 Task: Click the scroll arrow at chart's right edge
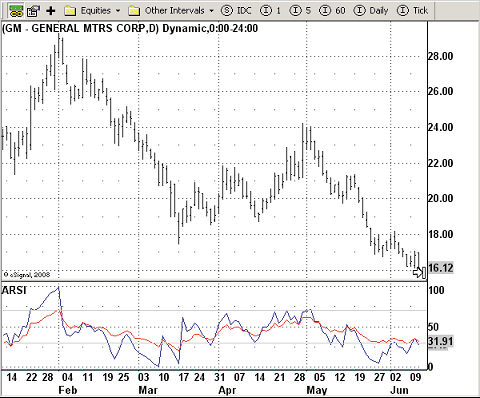pos(419,273)
